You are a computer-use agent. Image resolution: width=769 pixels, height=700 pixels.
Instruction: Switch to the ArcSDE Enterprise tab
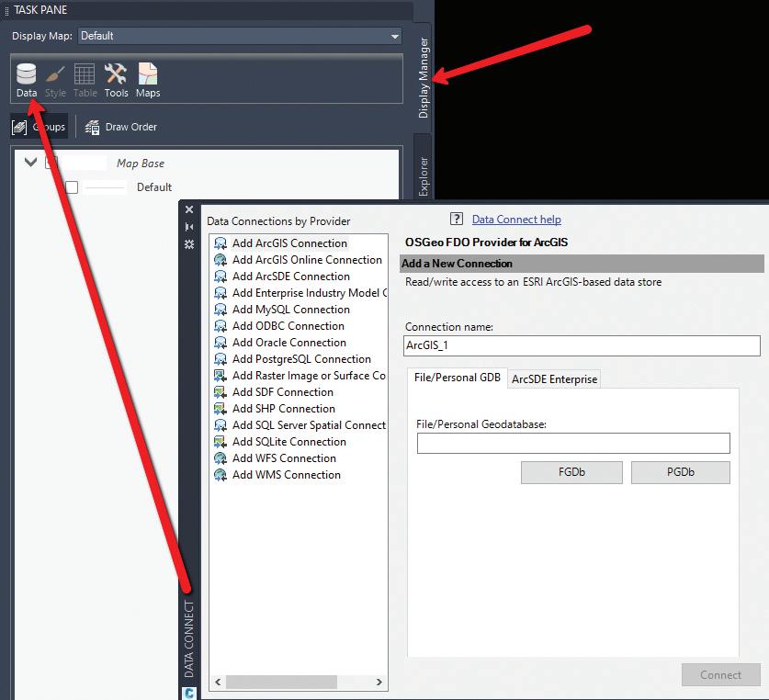554,379
